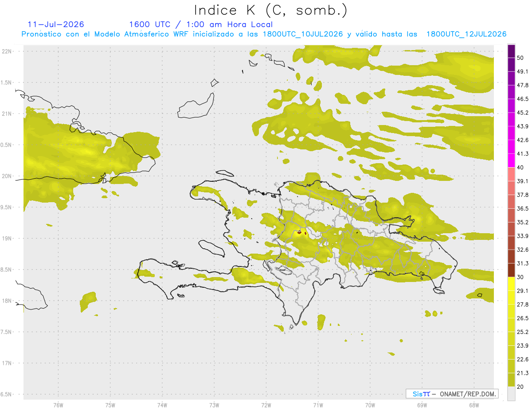Click the legend value "20"
Screen dimensions: 532x411
520,387
